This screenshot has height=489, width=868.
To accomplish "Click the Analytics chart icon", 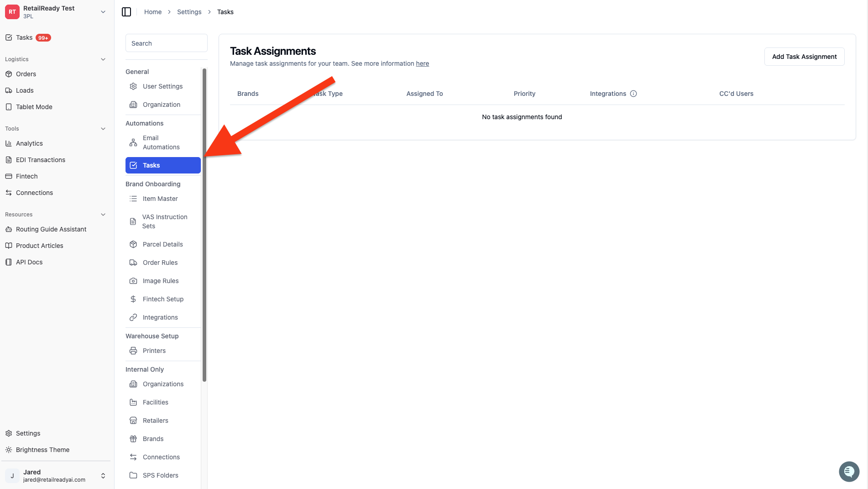I will point(9,143).
